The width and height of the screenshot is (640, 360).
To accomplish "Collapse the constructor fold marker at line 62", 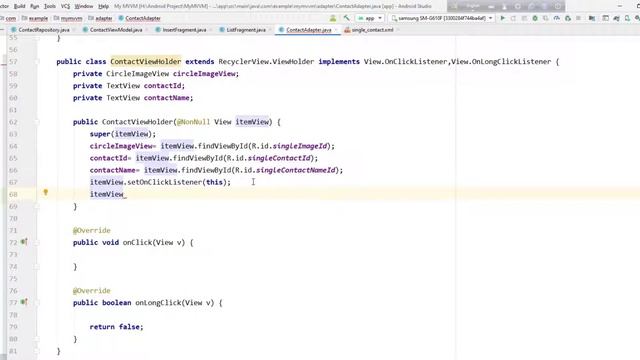I will pyautogui.click(x=37, y=122).
